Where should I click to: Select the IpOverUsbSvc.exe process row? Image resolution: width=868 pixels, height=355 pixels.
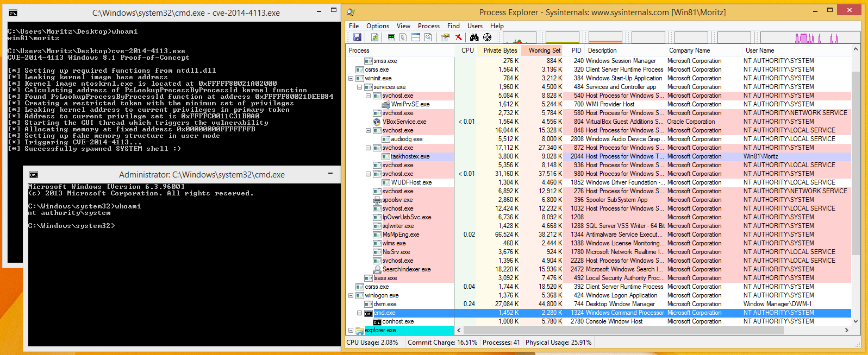point(598,217)
